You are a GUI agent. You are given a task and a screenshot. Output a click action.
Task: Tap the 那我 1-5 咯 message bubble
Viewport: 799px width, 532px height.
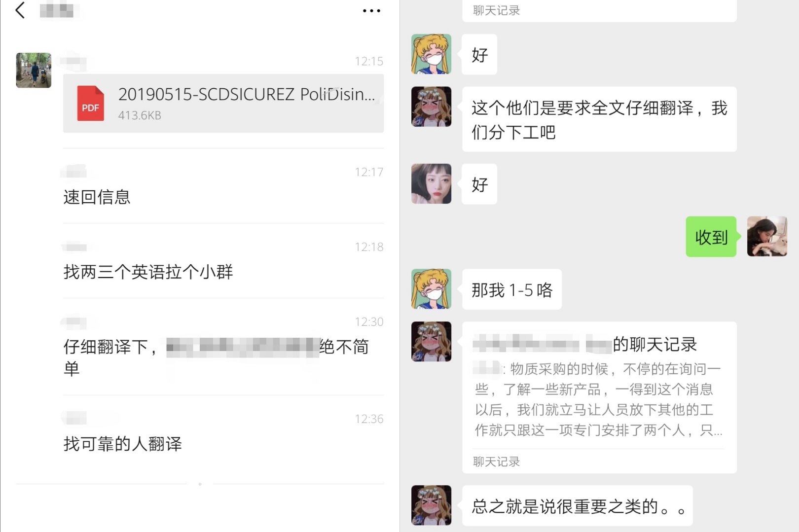[x=512, y=289]
